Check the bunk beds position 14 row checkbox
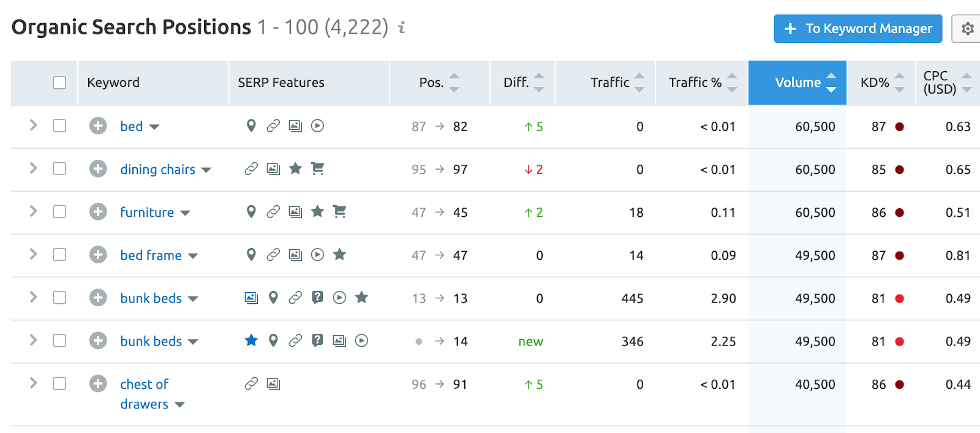 tap(59, 340)
